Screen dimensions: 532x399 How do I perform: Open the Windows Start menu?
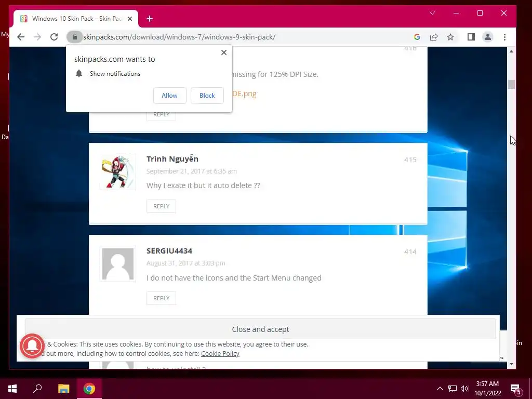coord(12,389)
